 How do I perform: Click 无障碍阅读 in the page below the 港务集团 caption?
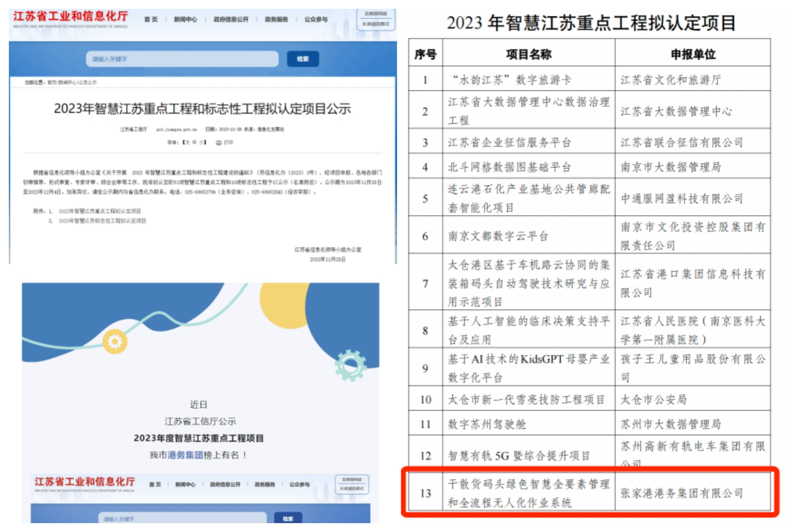click(x=352, y=480)
